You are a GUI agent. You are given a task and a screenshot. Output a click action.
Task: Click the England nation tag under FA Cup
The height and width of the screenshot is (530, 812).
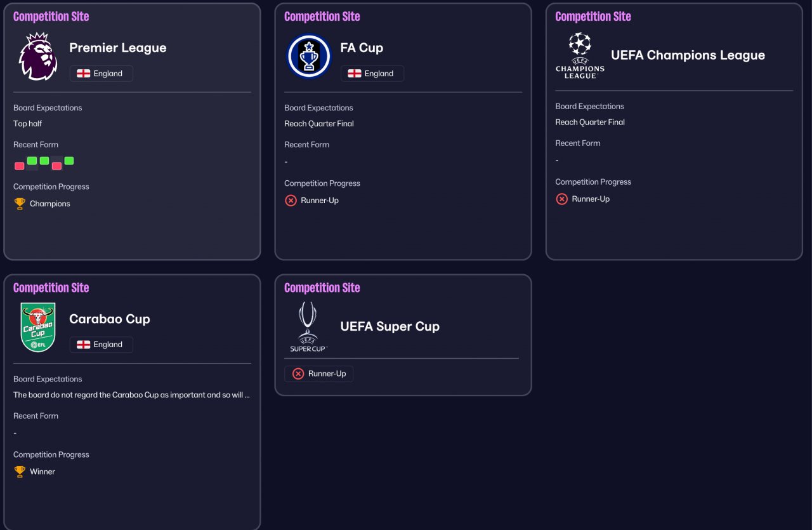click(x=372, y=74)
